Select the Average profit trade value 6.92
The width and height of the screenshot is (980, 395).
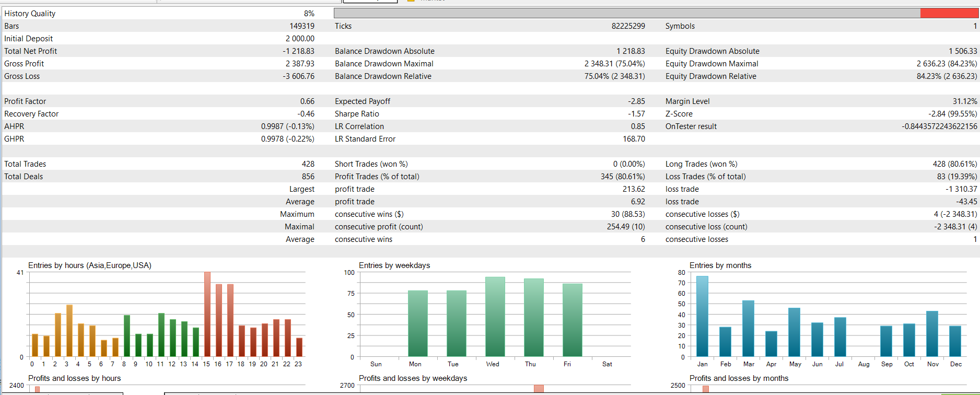[x=638, y=202]
